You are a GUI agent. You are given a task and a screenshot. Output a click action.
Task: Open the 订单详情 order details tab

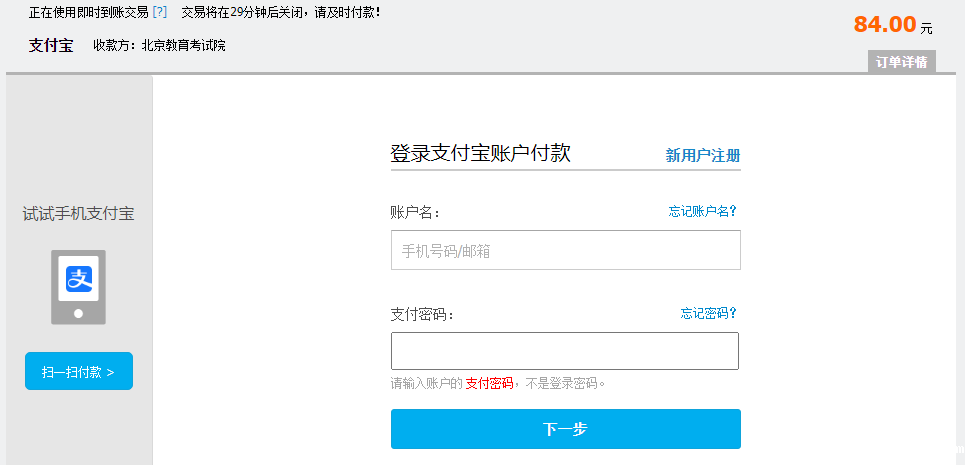(x=902, y=62)
